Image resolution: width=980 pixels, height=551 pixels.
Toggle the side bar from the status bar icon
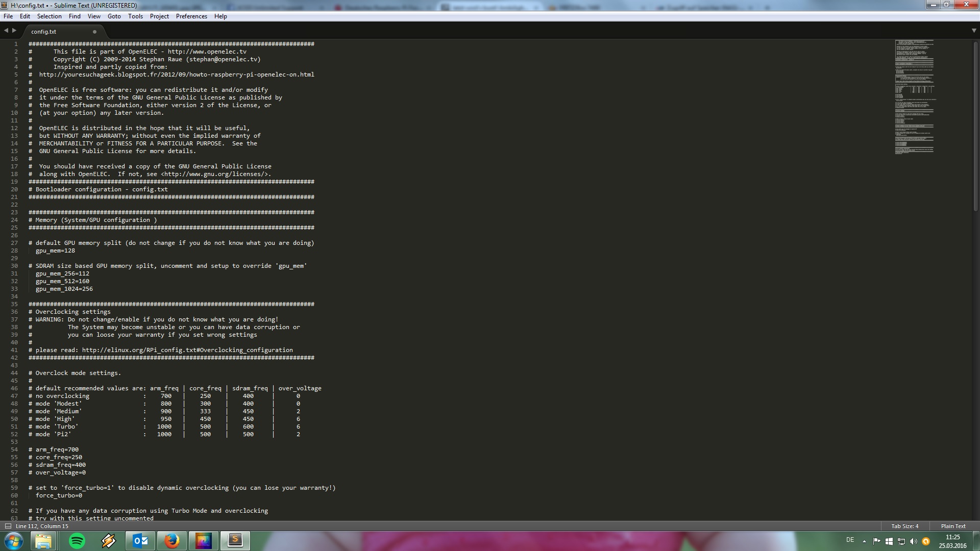[x=8, y=526]
